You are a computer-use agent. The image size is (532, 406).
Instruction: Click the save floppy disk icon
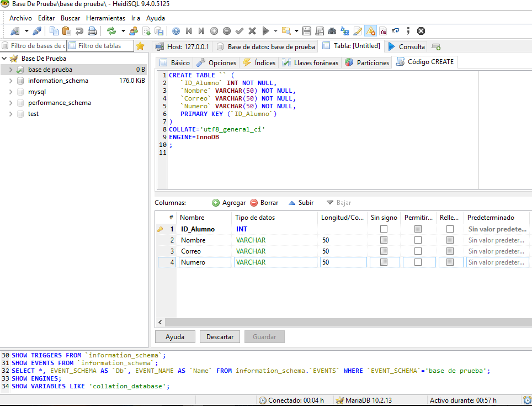point(306,31)
